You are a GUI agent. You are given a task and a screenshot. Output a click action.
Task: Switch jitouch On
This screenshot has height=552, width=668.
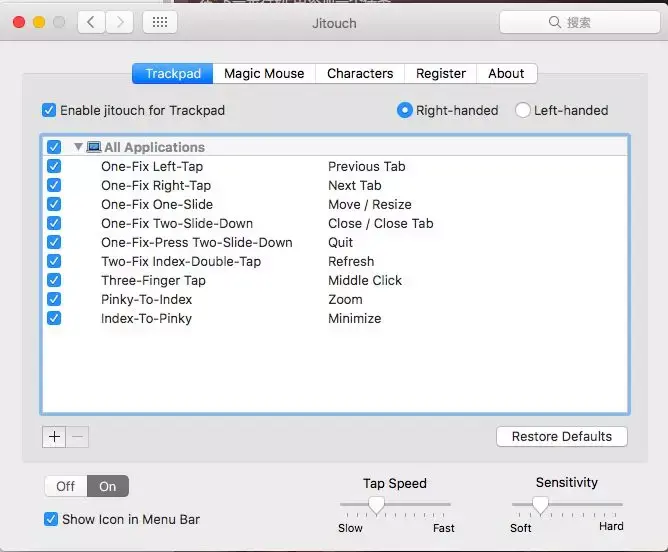(108, 486)
